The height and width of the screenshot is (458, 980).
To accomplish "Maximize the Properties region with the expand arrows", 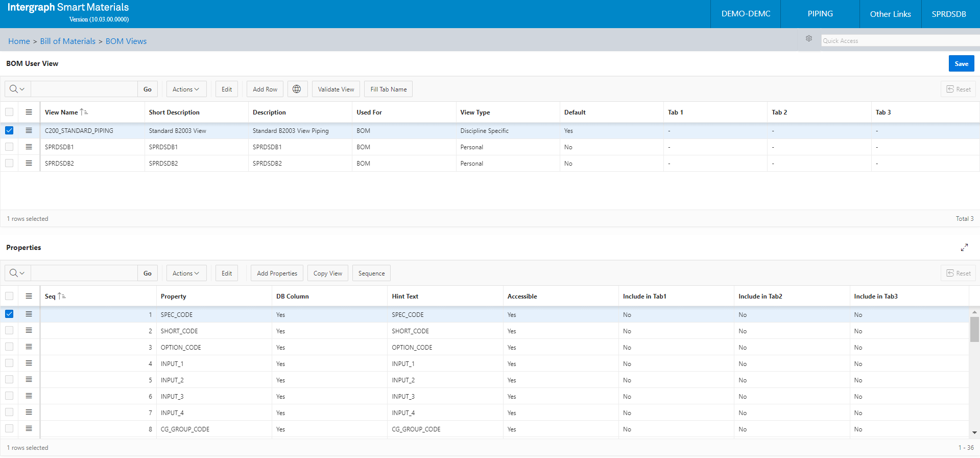I will (x=964, y=247).
